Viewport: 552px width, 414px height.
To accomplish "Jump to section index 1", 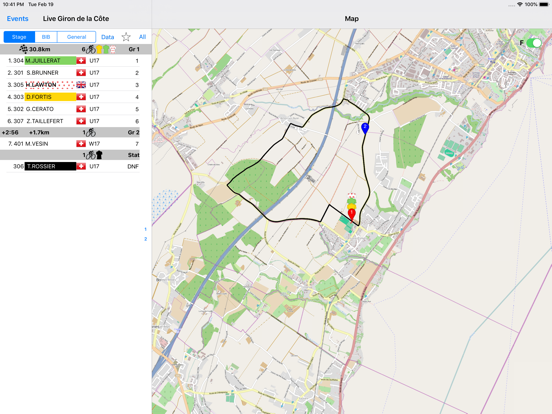I will [145, 229].
